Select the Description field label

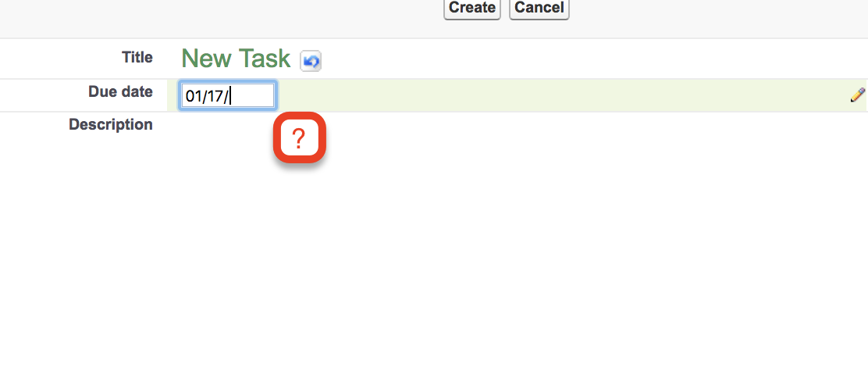click(111, 124)
